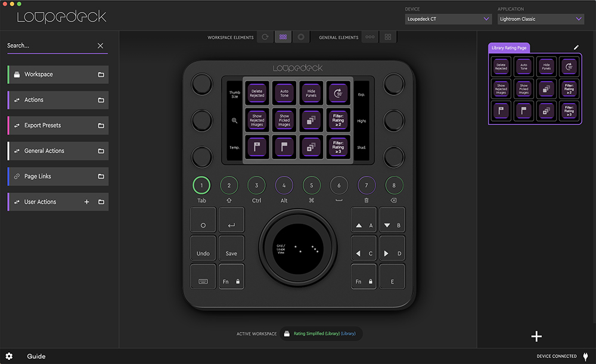Click the rotate 90° touch button on device
Image resolution: width=596 pixels, height=364 pixels.
point(338,93)
